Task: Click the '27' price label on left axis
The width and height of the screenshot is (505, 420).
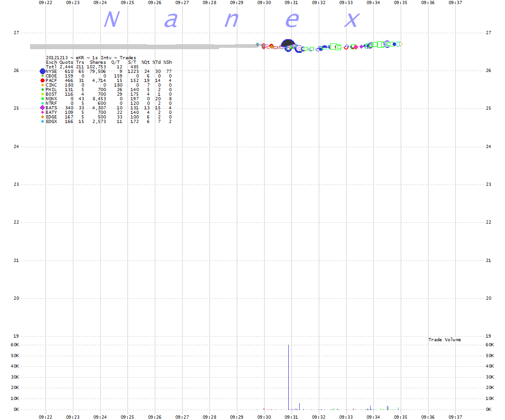Action: pos(16,32)
